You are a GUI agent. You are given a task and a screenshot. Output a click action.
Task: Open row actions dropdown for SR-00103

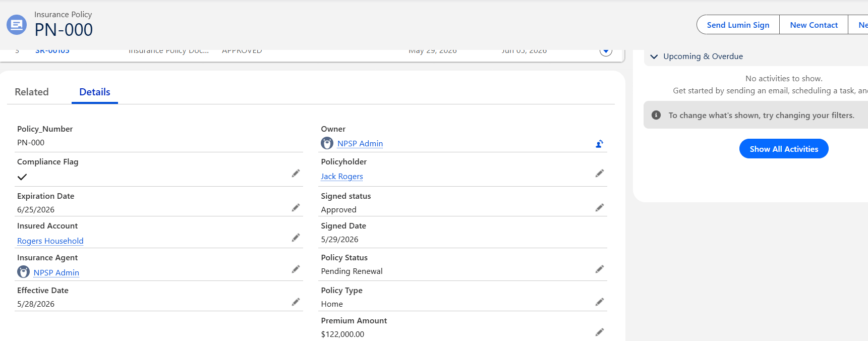point(606,50)
